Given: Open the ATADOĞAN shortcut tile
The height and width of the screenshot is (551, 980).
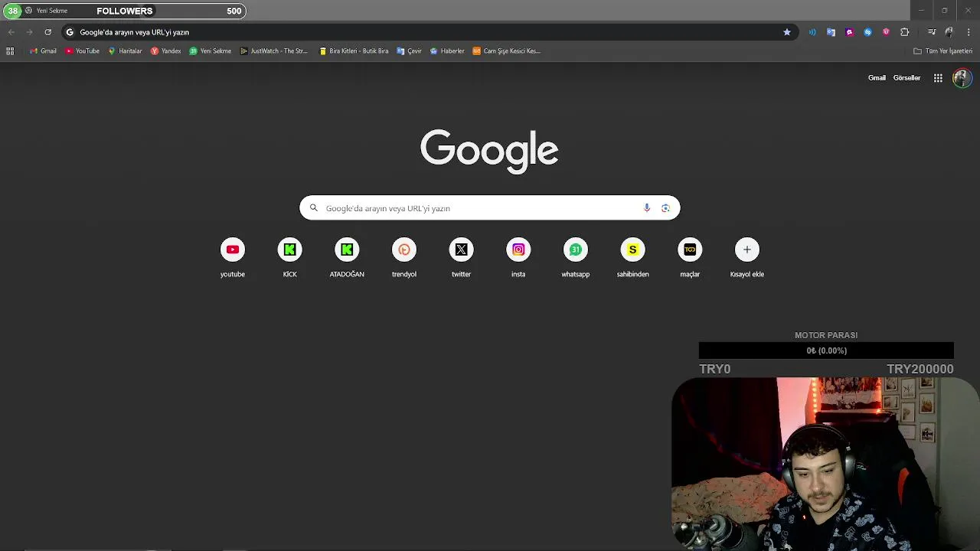Looking at the screenshot, I should [347, 258].
